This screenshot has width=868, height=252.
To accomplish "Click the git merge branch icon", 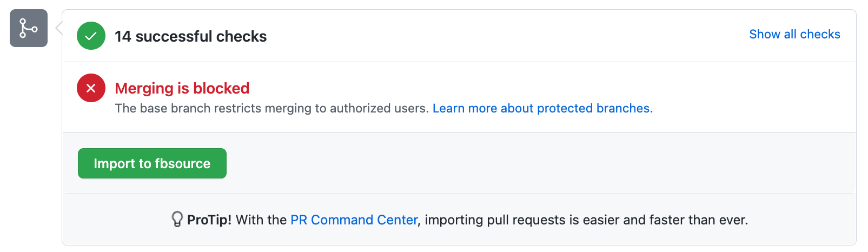I will (x=29, y=28).
